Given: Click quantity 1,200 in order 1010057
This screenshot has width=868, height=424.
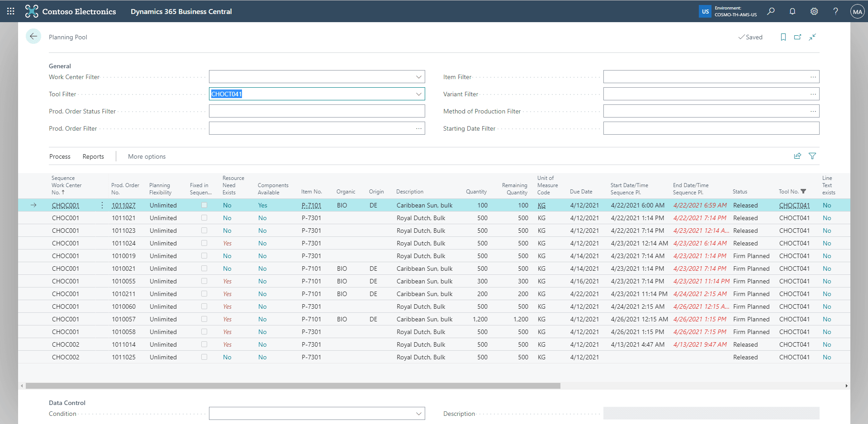Looking at the screenshot, I should pos(480,319).
